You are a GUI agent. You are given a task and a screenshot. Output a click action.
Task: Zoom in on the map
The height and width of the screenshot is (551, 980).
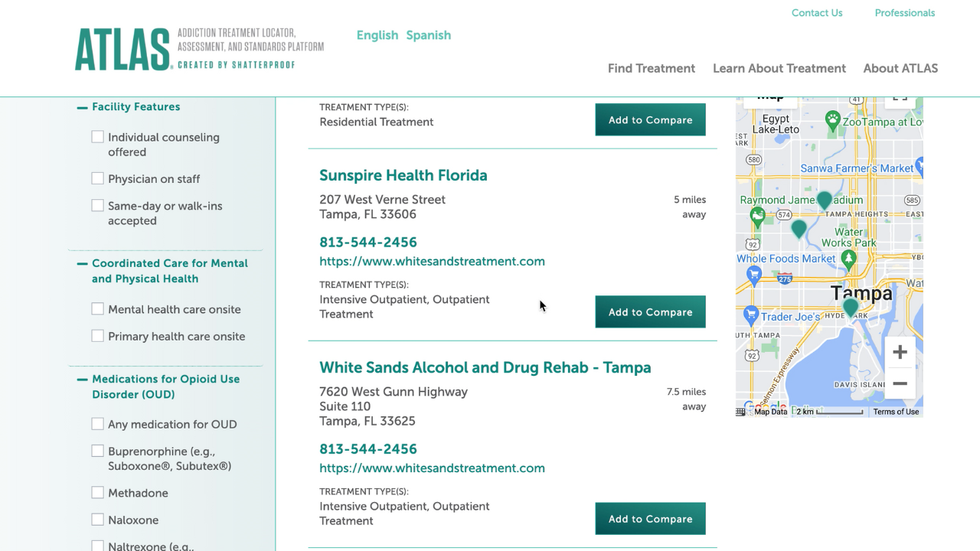pos(900,351)
